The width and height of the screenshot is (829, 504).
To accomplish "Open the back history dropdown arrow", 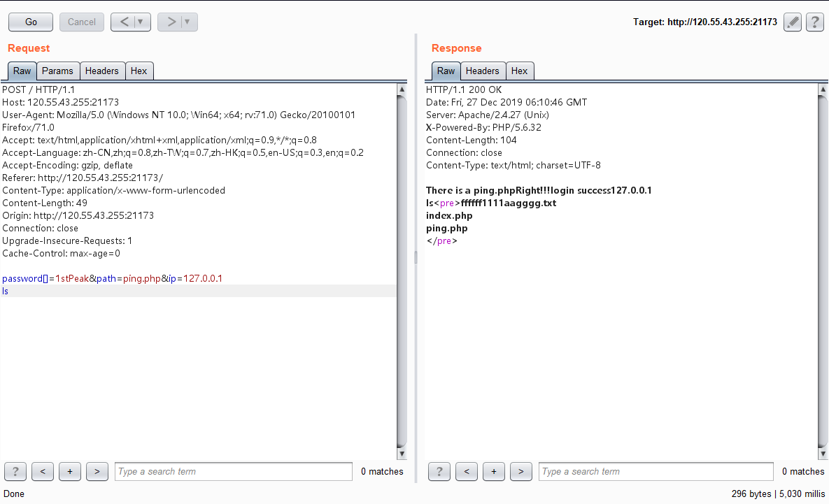I will point(141,22).
